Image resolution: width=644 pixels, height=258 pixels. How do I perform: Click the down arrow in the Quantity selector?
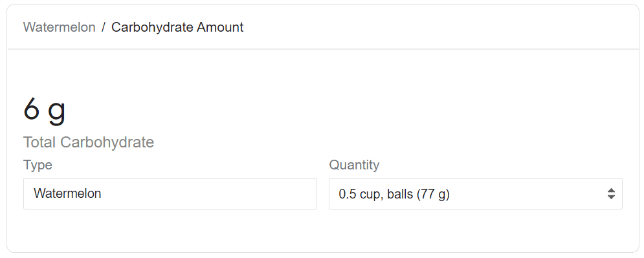coord(611,197)
